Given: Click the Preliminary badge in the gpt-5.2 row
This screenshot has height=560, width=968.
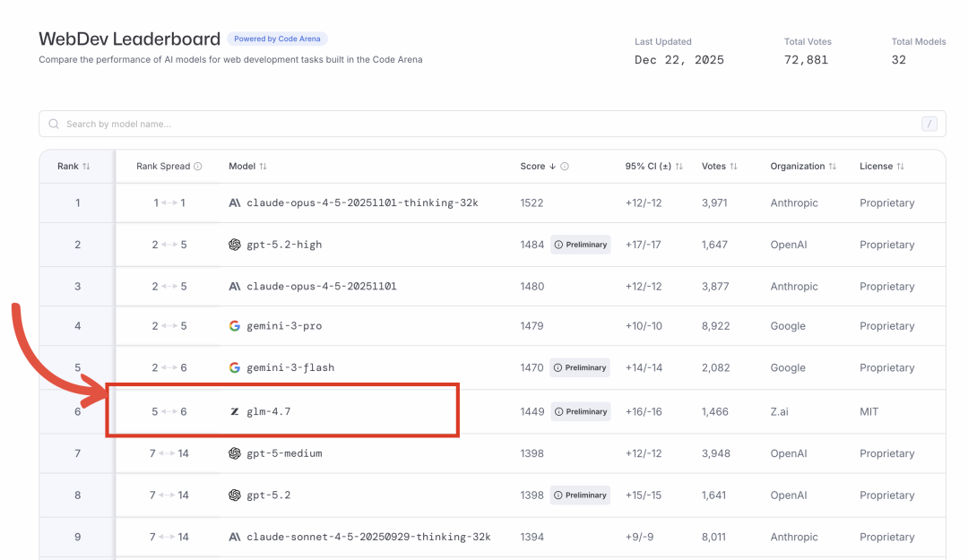Looking at the screenshot, I should click(x=580, y=495).
